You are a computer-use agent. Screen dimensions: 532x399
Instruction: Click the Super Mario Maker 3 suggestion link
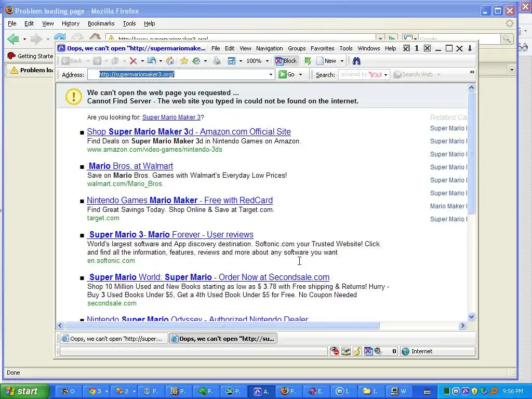(x=171, y=117)
